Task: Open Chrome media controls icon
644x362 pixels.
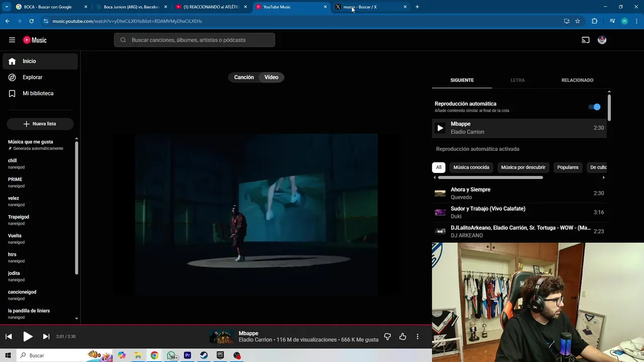Action: 612,21
